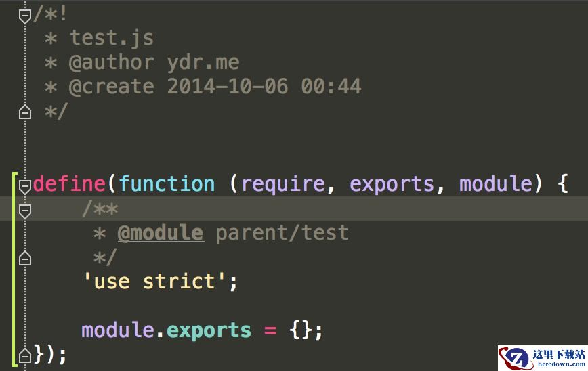Screen dimensions: 588x371
Task: Click the function keyword
Action: point(167,183)
